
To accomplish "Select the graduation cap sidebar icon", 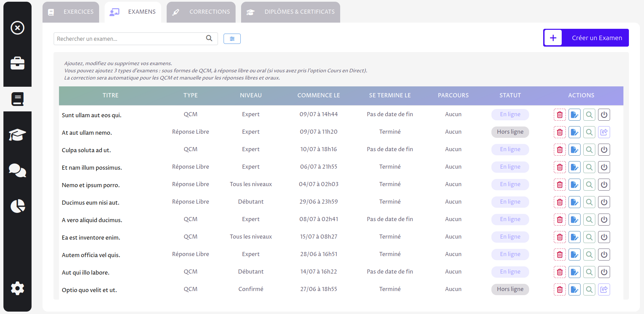I will [17, 135].
